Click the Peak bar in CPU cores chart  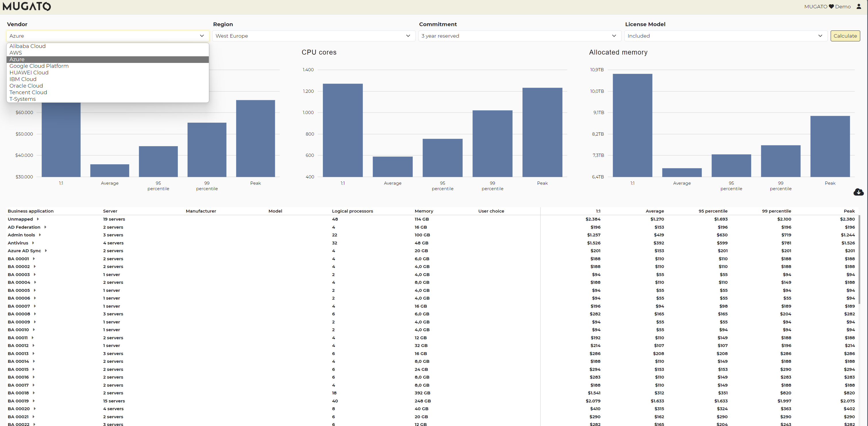pos(542,132)
